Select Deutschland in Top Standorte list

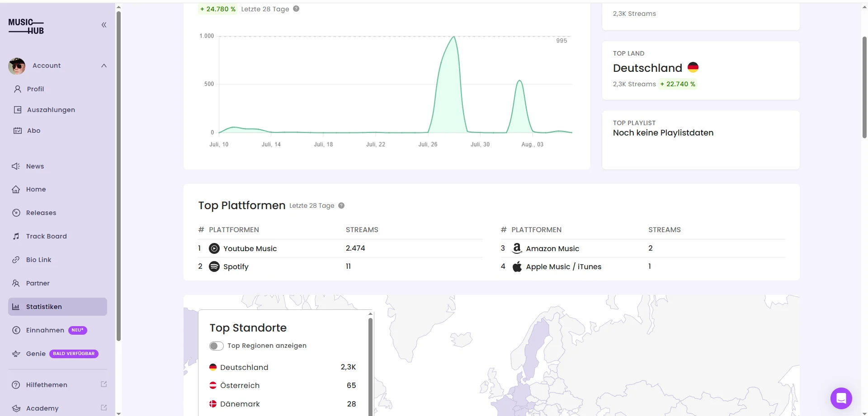pos(283,367)
